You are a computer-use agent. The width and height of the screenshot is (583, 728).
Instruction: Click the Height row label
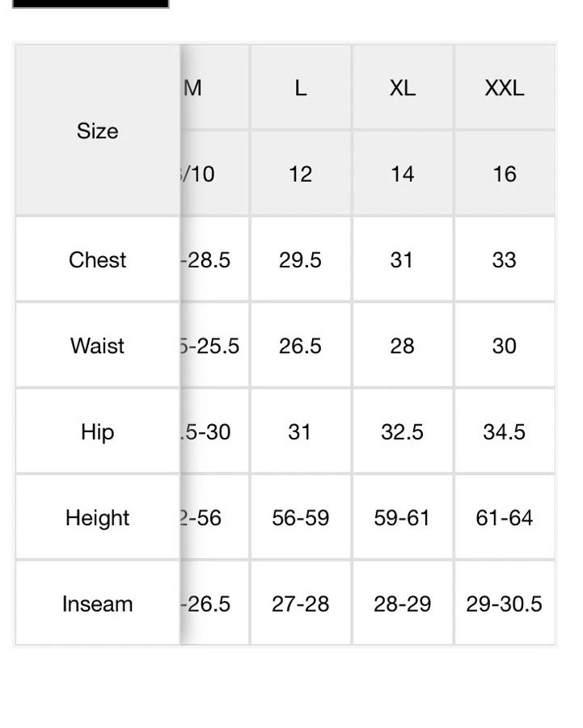click(98, 518)
